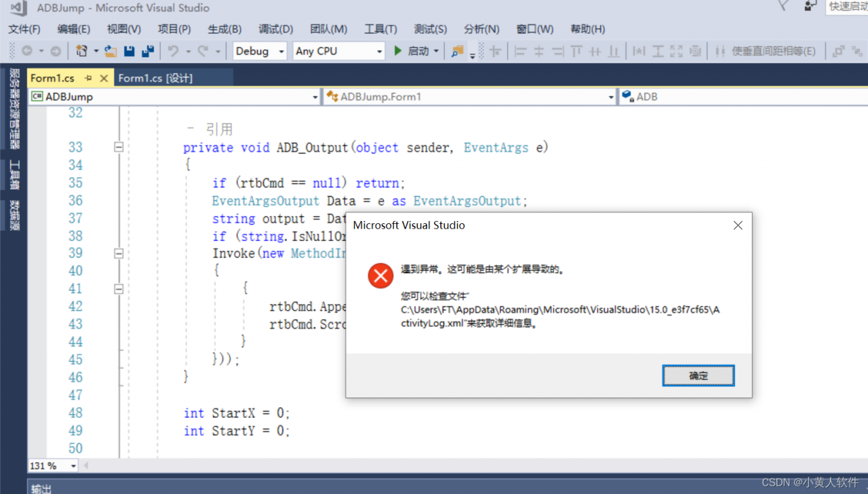Image resolution: width=868 pixels, height=494 pixels.
Task: Save the file with the single-disk icon
Action: [x=130, y=51]
